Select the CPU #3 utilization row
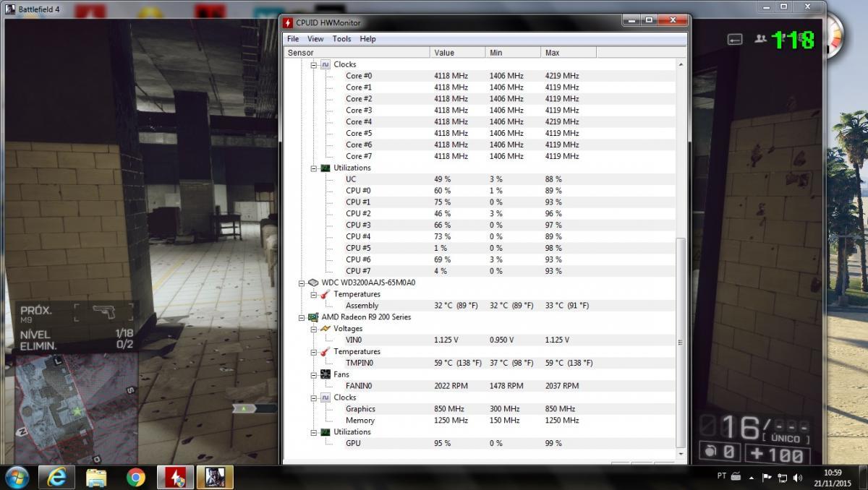The height and width of the screenshot is (490, 868). point(480,225)
